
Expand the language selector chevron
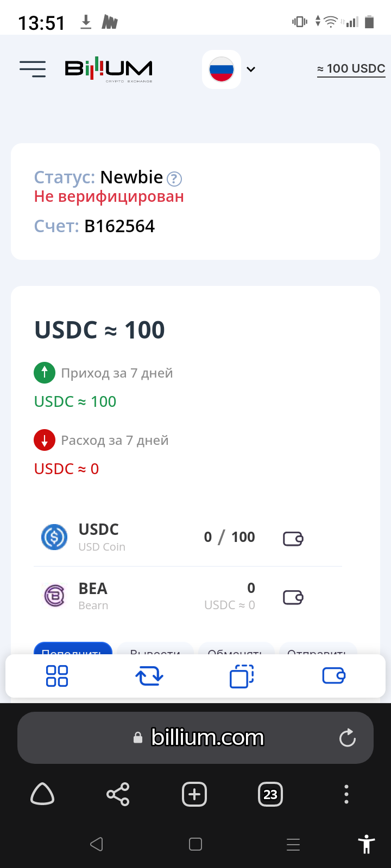click(251, 69)
